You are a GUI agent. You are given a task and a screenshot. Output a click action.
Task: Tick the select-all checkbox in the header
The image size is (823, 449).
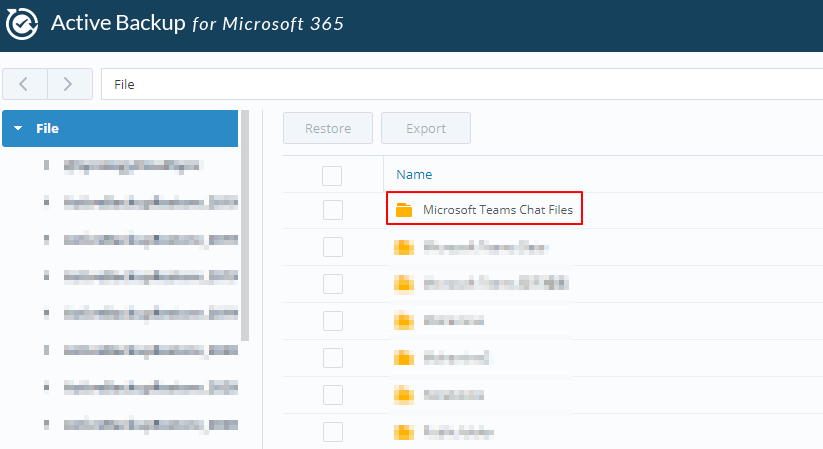332,175
